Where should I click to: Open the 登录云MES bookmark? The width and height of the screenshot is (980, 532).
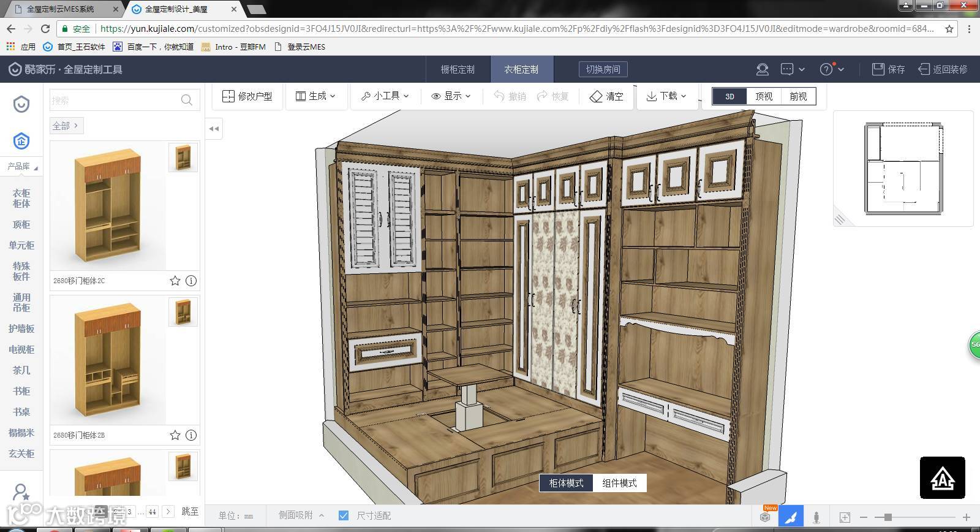point(300,47)
